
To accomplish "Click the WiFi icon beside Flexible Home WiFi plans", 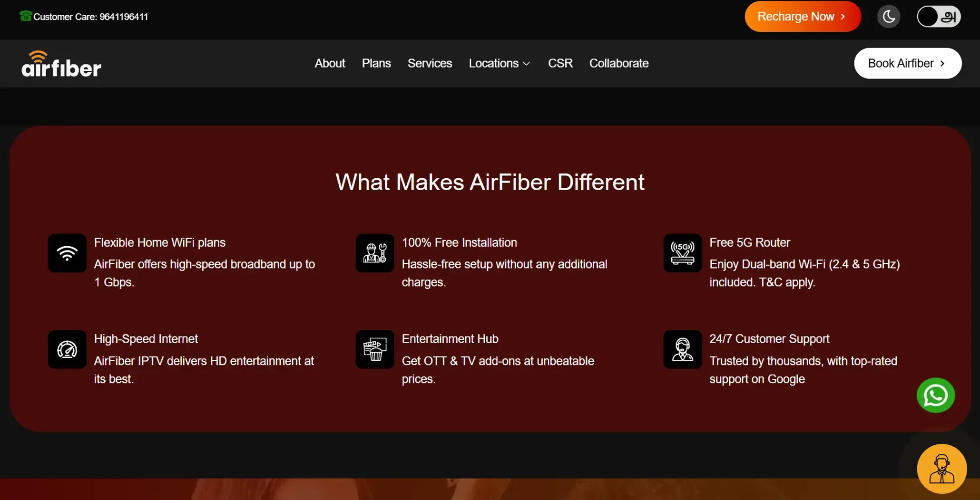I will coord(67,253).
